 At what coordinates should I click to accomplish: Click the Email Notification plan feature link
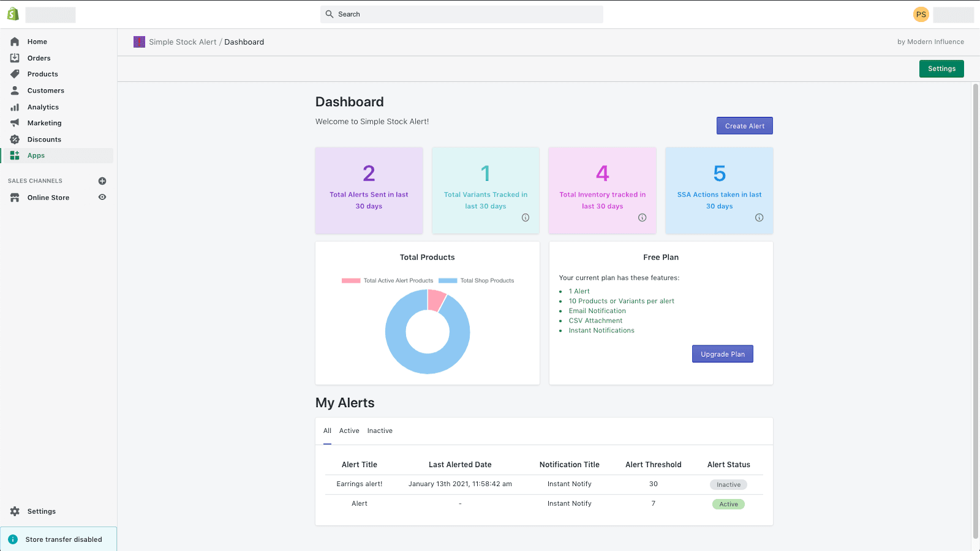point(597,310)
